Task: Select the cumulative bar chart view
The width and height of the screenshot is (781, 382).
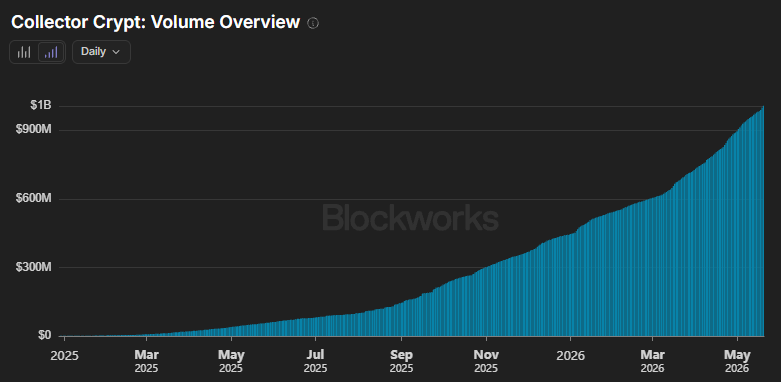Action: pos(51,52)
